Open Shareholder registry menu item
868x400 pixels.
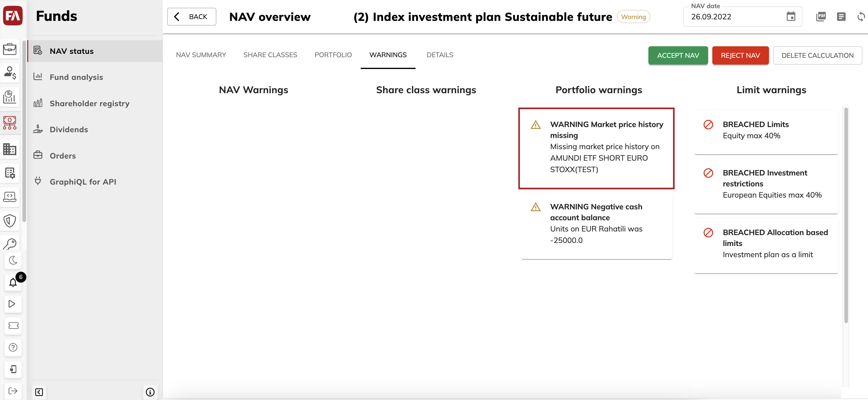(95, 103)
